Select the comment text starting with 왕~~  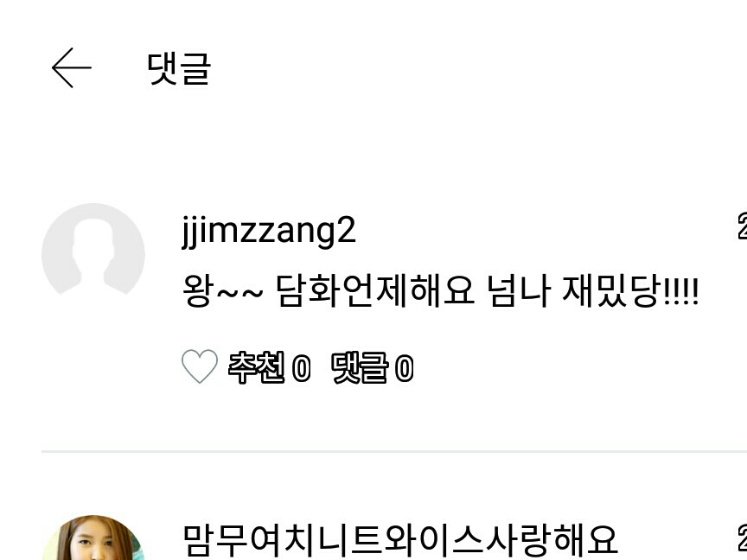point(441,290)
